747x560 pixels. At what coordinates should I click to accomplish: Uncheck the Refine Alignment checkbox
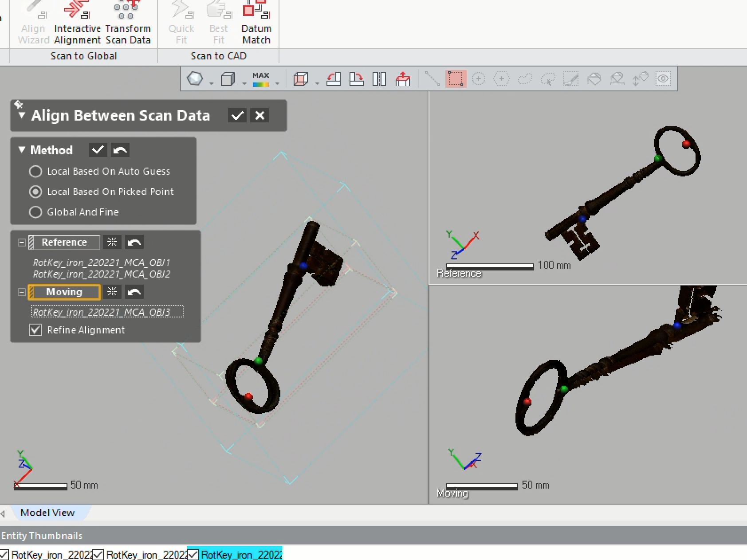pyautogui.click(x=35, y=330)
